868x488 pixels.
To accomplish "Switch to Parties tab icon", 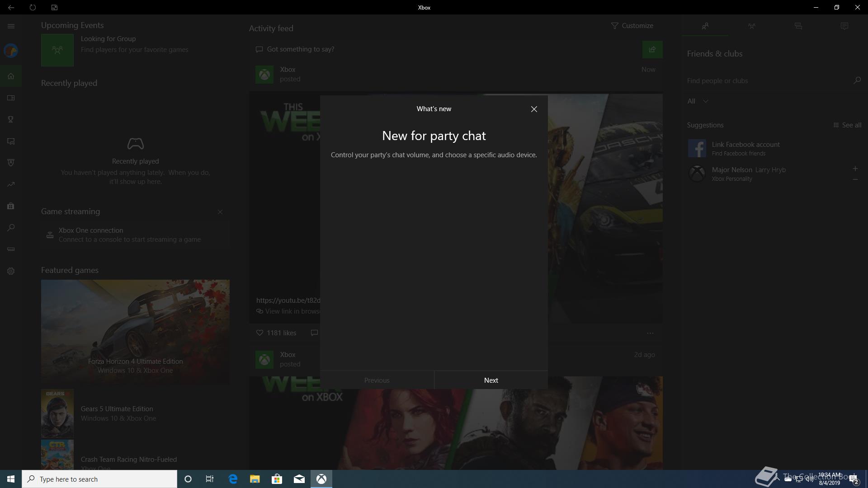I will [751, 26].
